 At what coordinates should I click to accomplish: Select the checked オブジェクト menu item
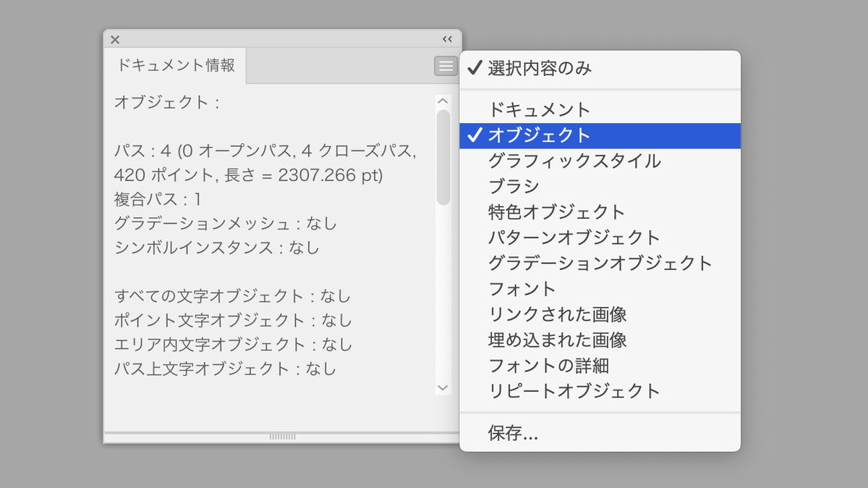[600, 135]
